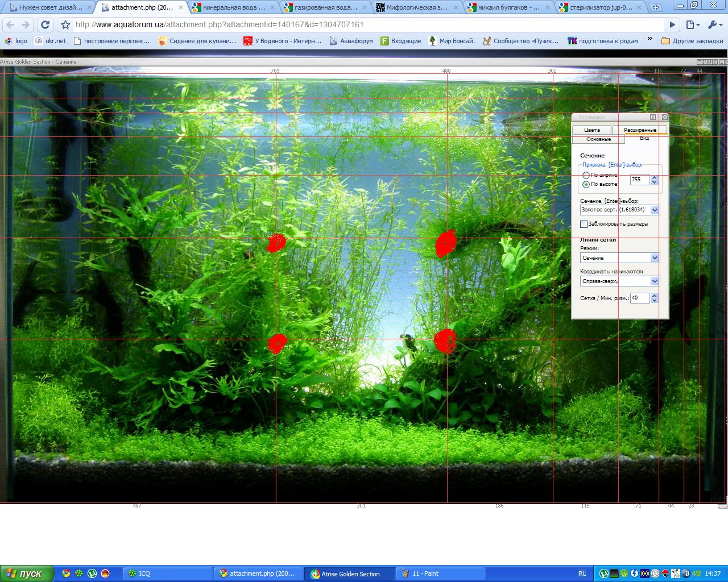The width and height of the screenshot is (728, 582).
Task: Open the wrench settings menu
Action: click(x=713, y=25)
